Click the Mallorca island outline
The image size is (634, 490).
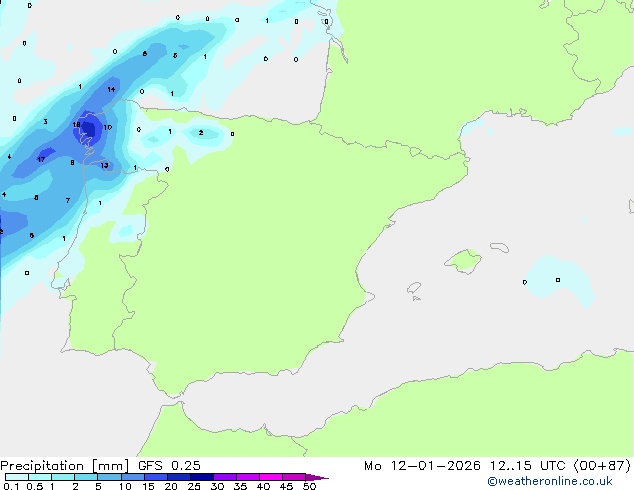(463, 262)
